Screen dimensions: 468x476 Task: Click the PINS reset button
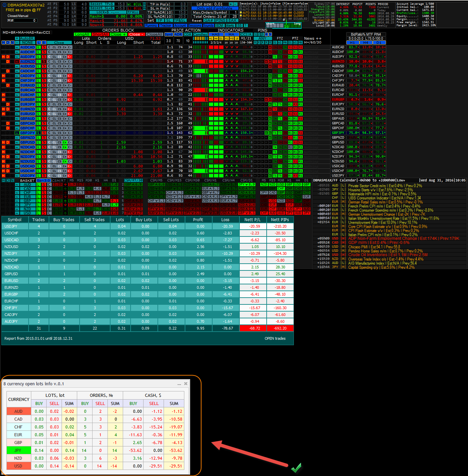(x=221, y=20)
